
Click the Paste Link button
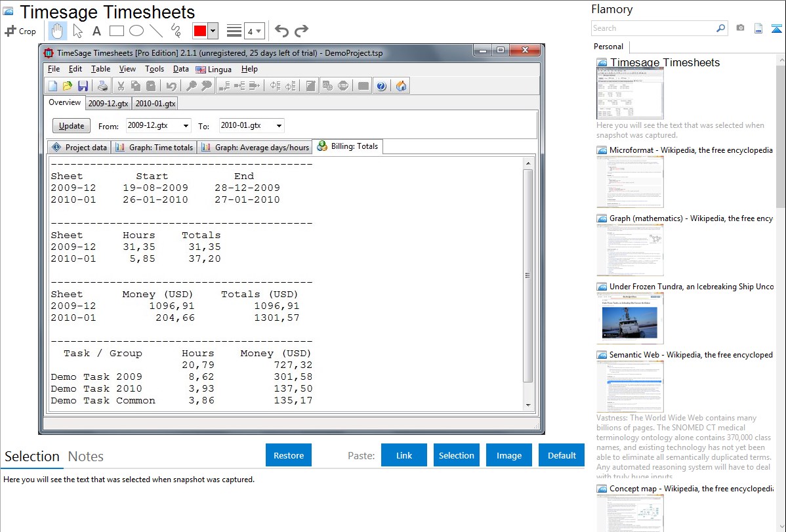point(404,455)
